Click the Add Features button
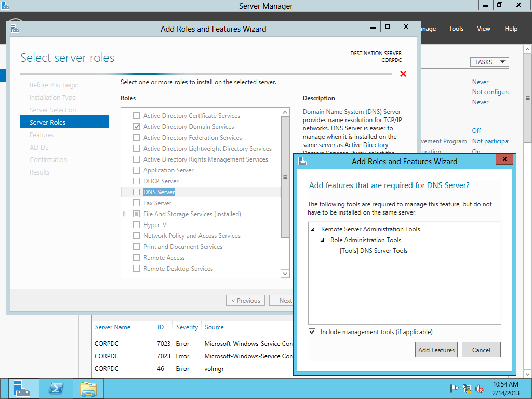This screenshot has width=532, height=399. (436, 350)
